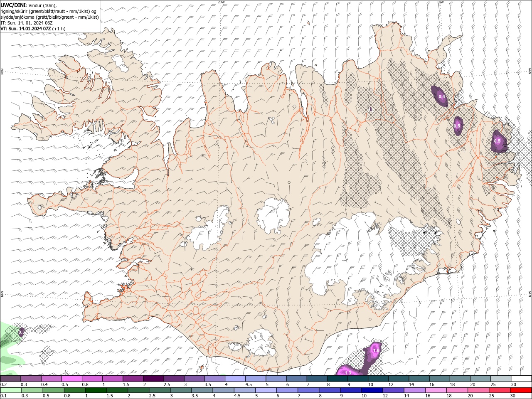Screen dimensions: 532x399
Task: Click the 20W longitude label
Action: [x=222, y=2]
